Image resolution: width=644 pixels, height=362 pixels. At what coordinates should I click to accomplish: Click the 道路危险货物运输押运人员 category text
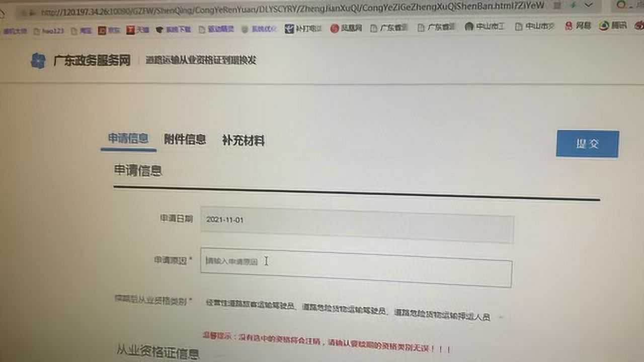pyautogui.click(x=443, y=314)
